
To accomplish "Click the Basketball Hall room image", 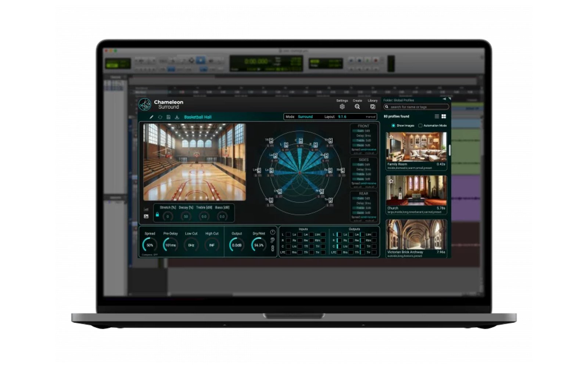I will (x=194, y=162).
